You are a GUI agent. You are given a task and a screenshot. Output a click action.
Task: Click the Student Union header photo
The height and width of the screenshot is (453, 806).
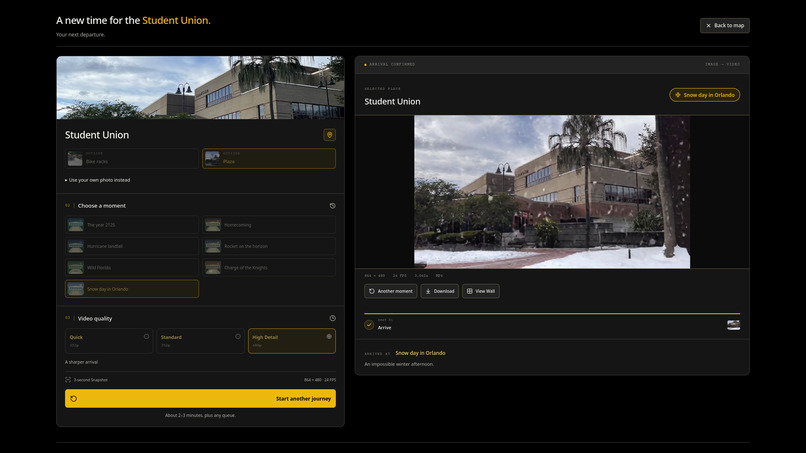tap(200, 87)
